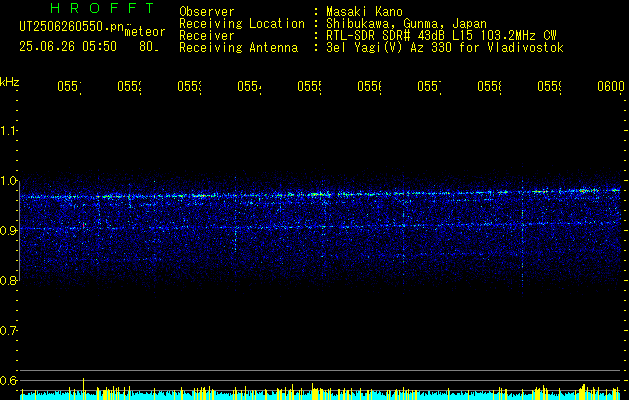629x400 pixels.
Task: Click the 'Observer' field label
Action: (x=207, y=11)
